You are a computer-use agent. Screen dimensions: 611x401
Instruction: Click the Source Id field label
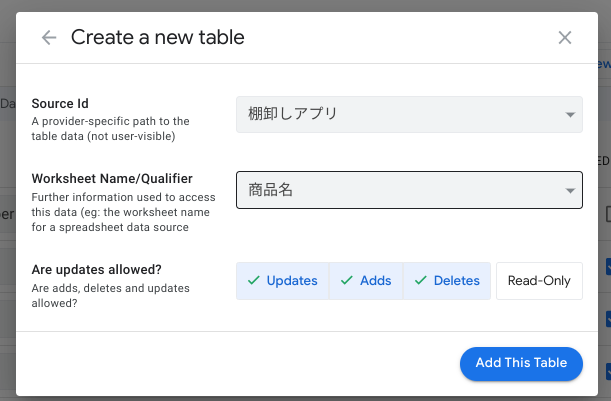click(60, 104)
